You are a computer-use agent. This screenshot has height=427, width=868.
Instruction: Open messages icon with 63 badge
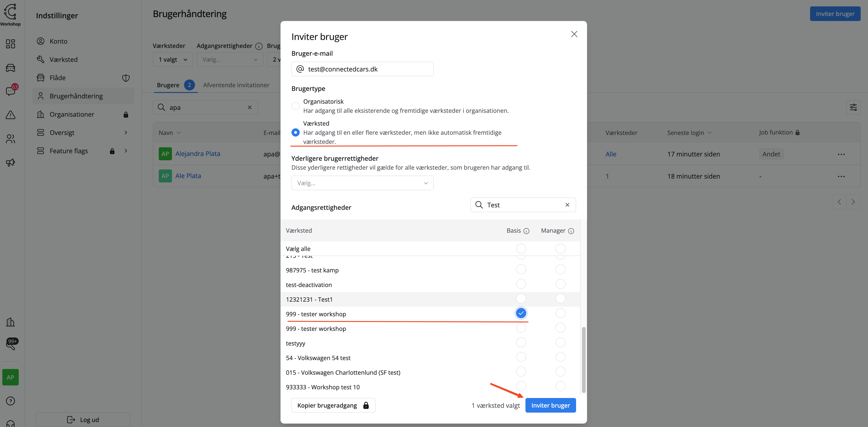(10, 91)
